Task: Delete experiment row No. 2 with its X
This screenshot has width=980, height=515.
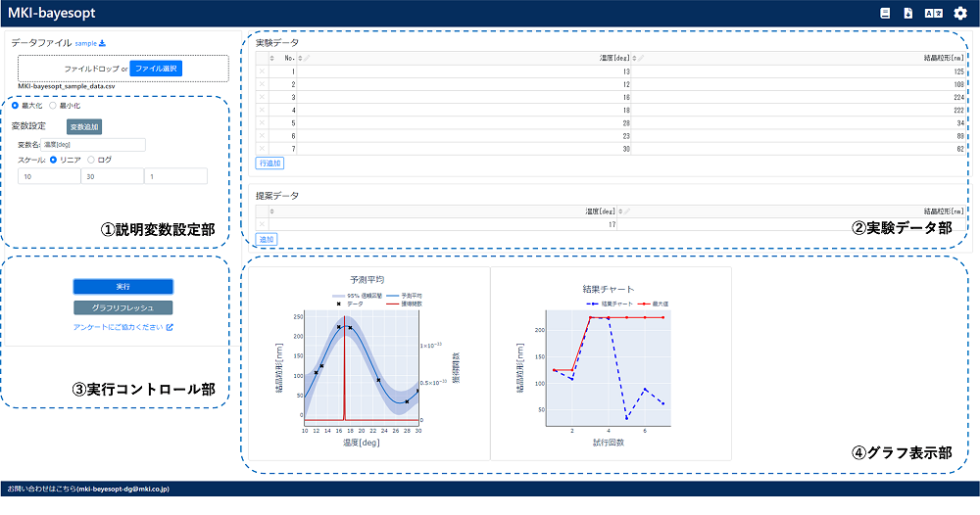Action: click(262, 84)
